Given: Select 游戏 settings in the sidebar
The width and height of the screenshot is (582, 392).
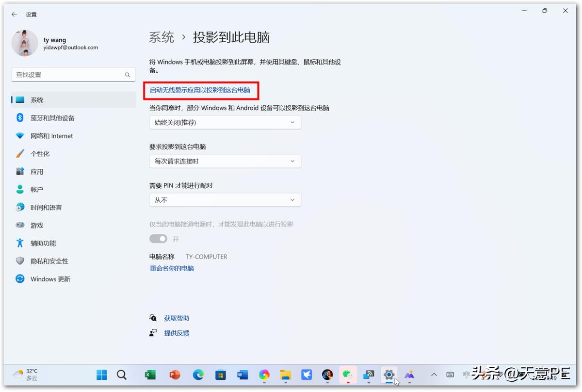Looking at the screenshot, I should (x=38, y=225).
